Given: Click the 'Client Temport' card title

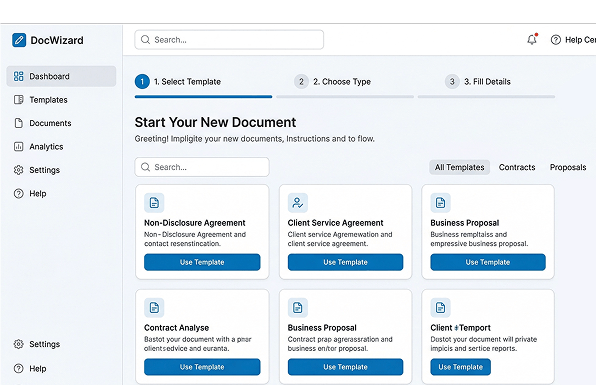Looking at the screenshot, I should (x=460, y=328).
